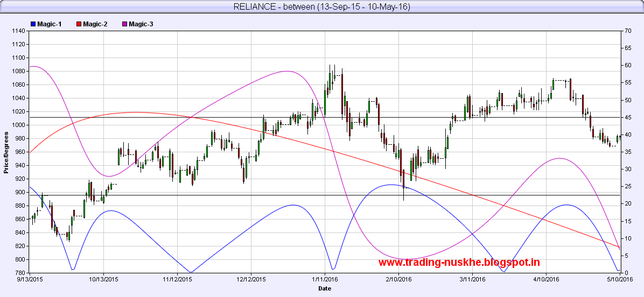Click the 940 price axis value
The width and height of the screenshot is (644, 297).
tap(21, 165)
